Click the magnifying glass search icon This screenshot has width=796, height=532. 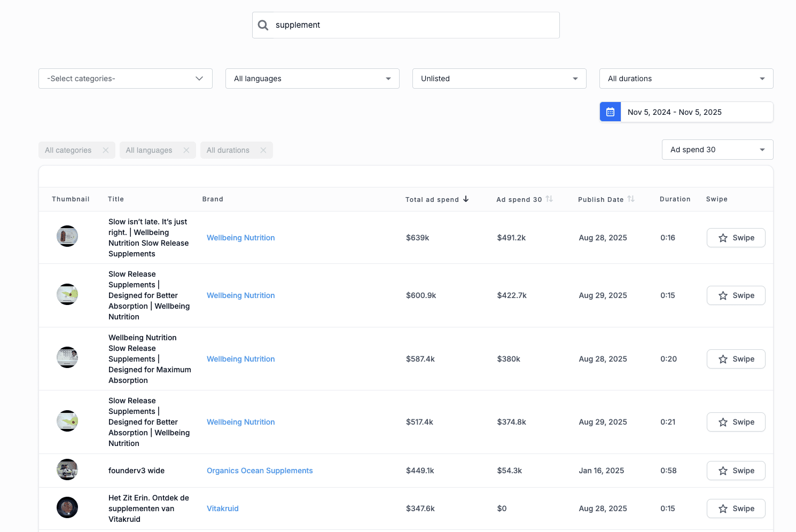tap(263, 25)
